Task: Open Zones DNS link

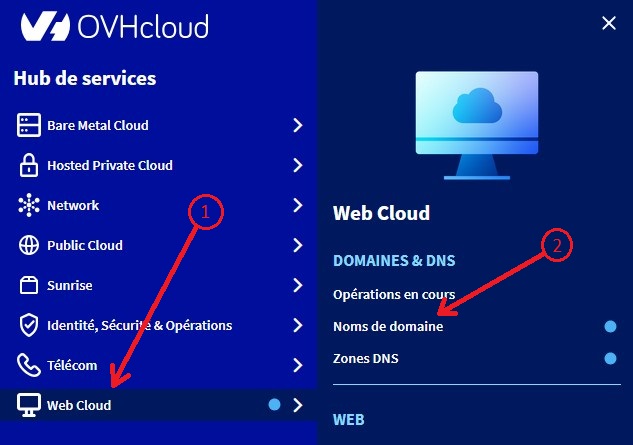Action: [366, 359]
